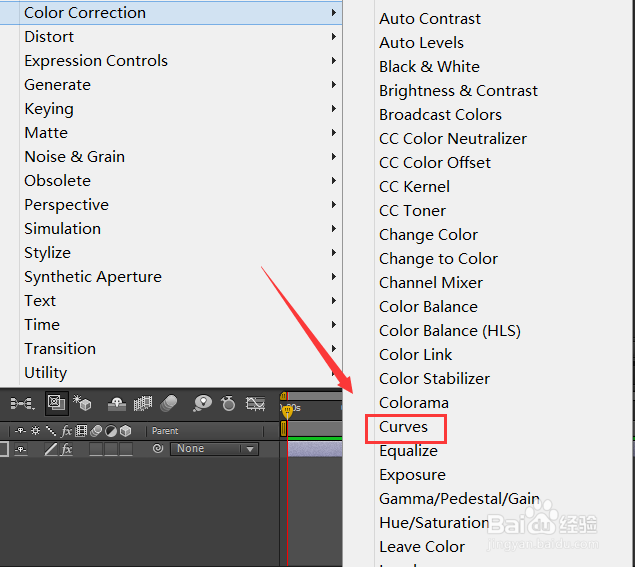
Task: Toggle the layer's Quality switch
Action: click(51, 449)
